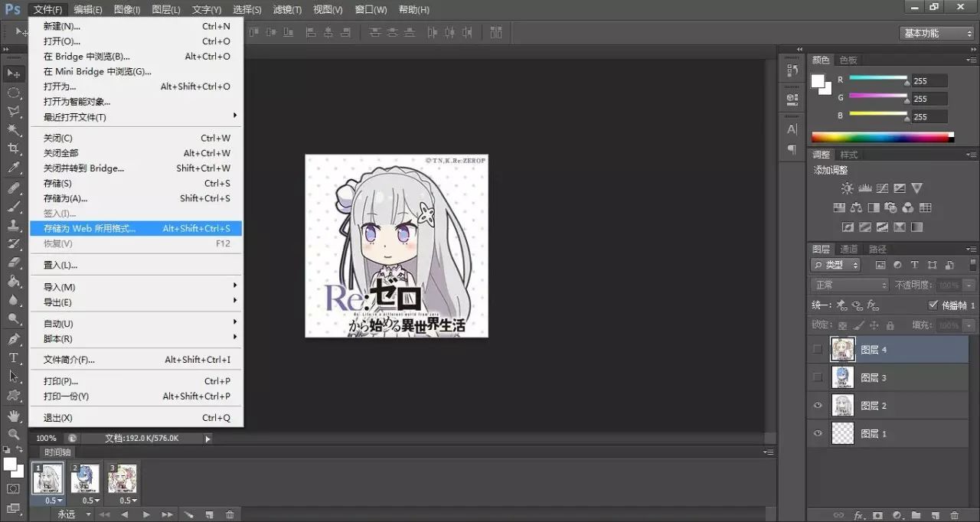
Task: Select the Eyedropper tool
Action: click(14, 167)
